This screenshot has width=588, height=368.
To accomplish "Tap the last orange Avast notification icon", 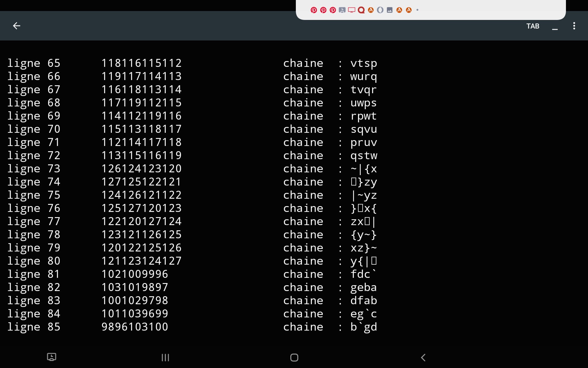I will click(409, 10).
